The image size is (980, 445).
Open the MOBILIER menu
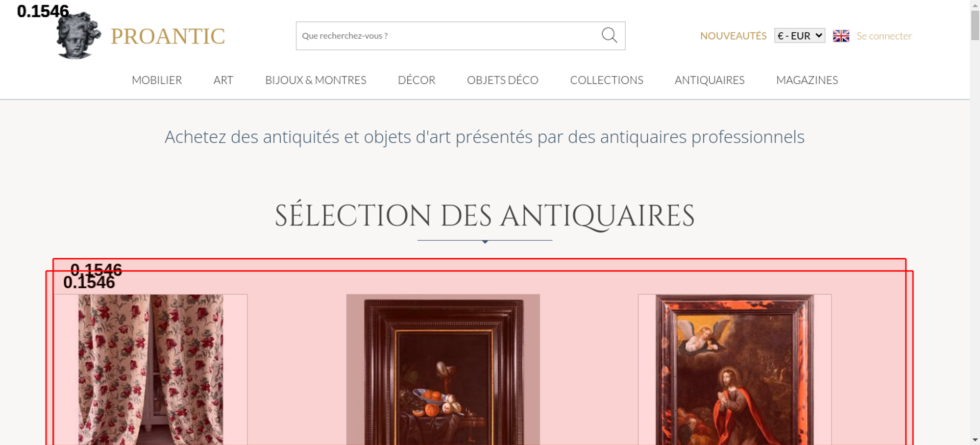click(x=157, y=80)
